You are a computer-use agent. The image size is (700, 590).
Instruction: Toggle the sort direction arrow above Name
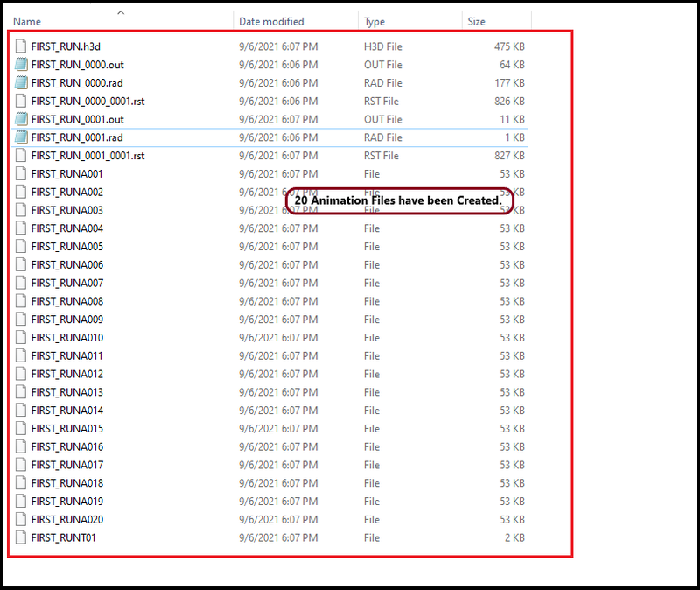[121, 13]
